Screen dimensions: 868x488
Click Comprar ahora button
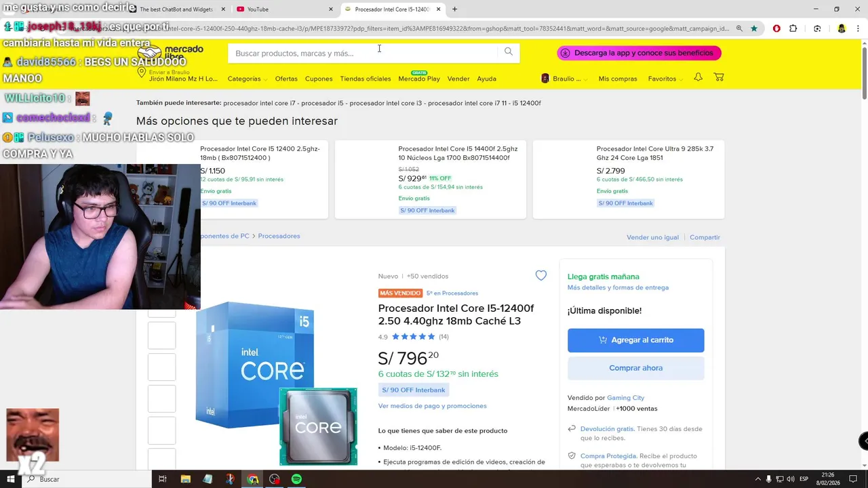(x=635, y=368)
